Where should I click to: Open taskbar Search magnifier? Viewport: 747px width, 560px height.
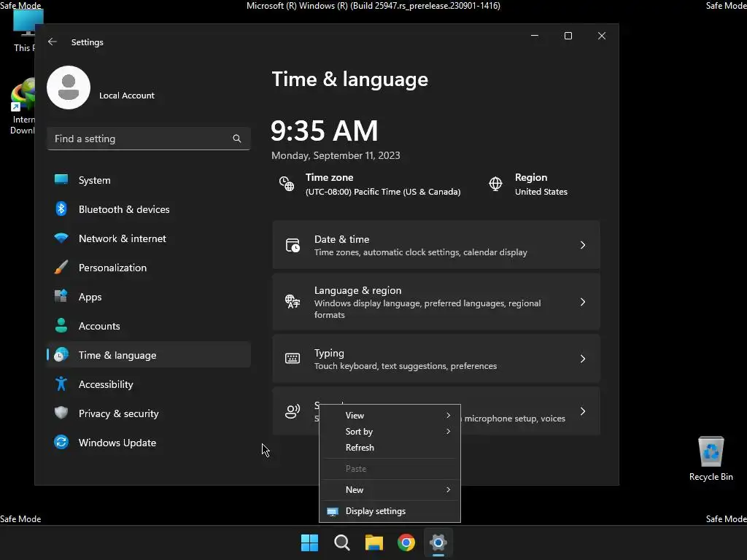(341, 542)
